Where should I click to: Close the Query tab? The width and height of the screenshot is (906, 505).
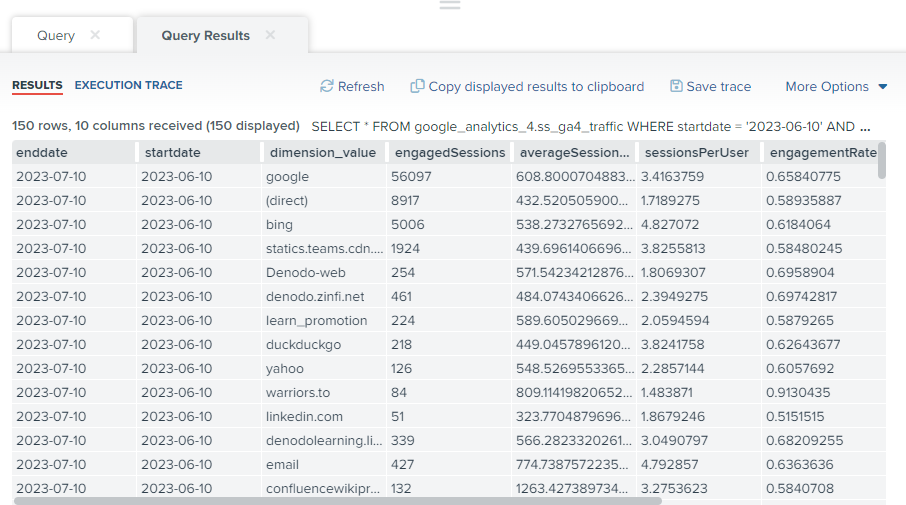coord(95,35)
